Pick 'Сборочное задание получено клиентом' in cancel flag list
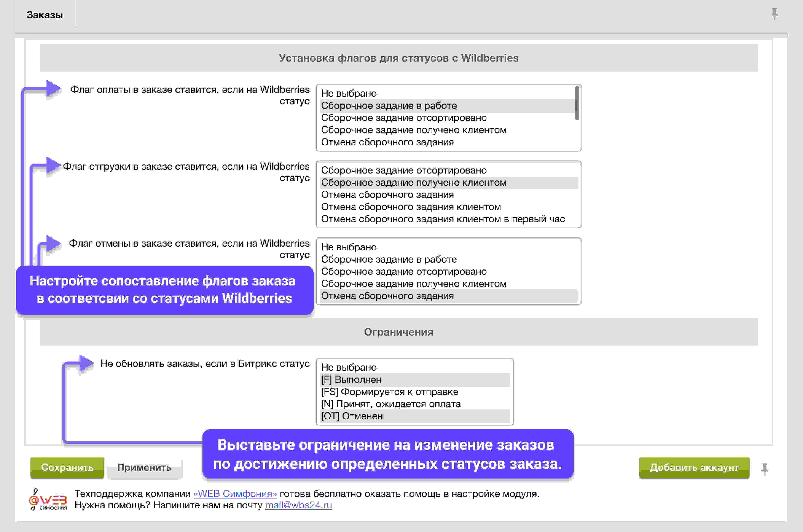The height and width of the screenshot is (532, 803). point(449,284)
